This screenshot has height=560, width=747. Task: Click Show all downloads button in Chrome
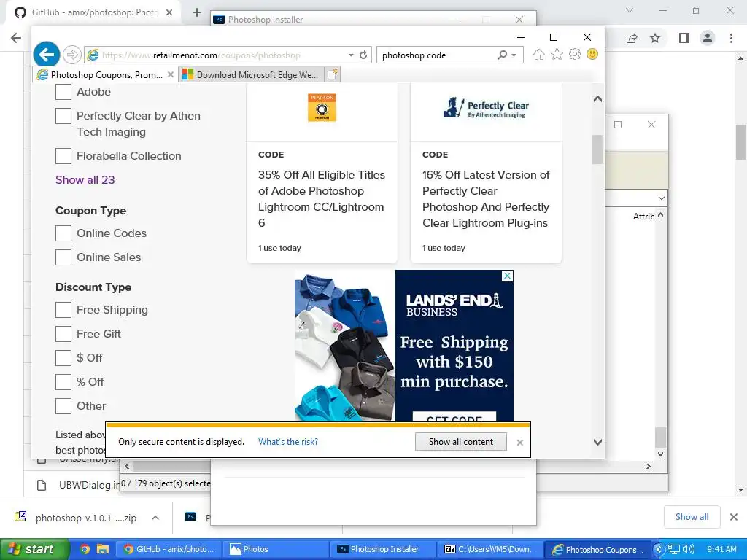[692, 517]
